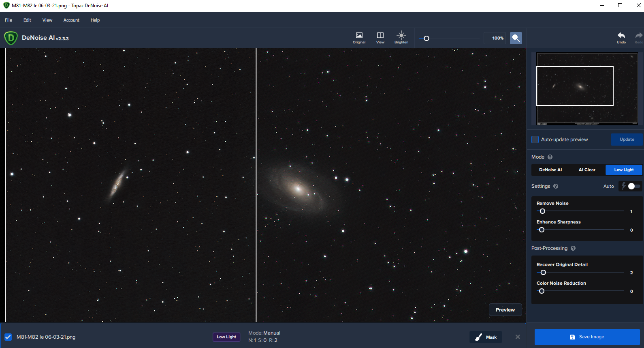Select the Low Light mode tab
The image size is (644, 348).
pos(624,170)
